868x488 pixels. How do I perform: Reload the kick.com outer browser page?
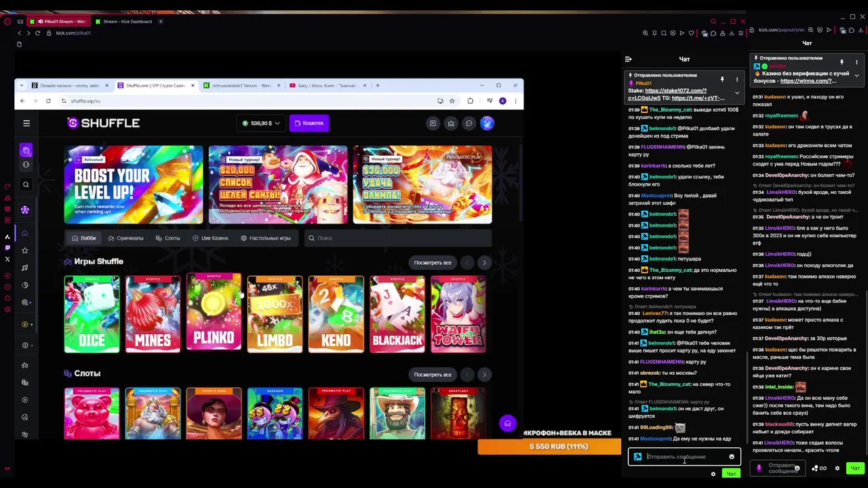[37, 33]
